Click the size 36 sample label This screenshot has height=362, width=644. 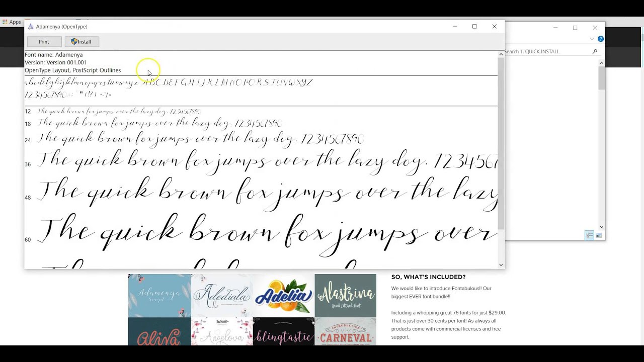coord(28,164)
